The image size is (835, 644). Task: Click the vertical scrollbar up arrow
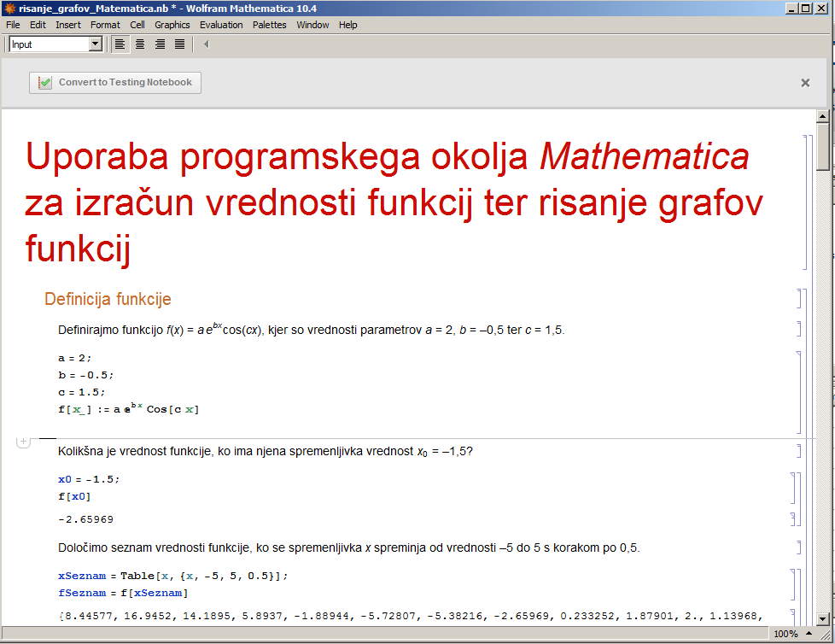tap(822, 116)
